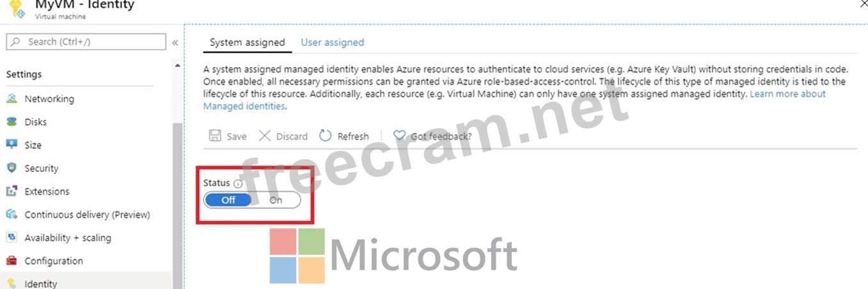The image size is (868, 289).
Task: Click the Refresh button
Action: [x=344, y=136]
